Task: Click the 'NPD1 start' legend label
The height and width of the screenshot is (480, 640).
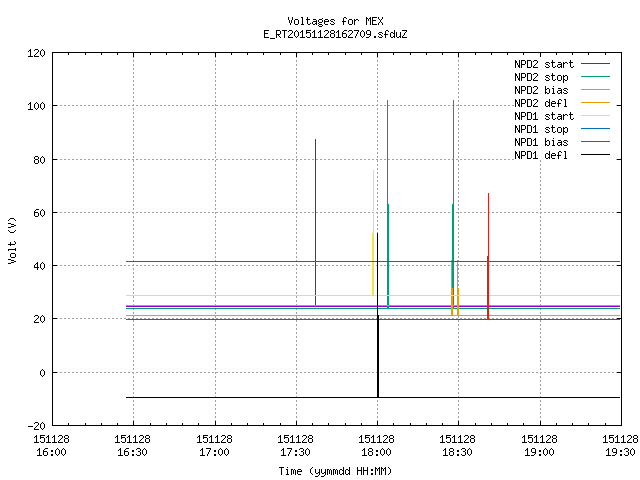Action: coord(544,116)
